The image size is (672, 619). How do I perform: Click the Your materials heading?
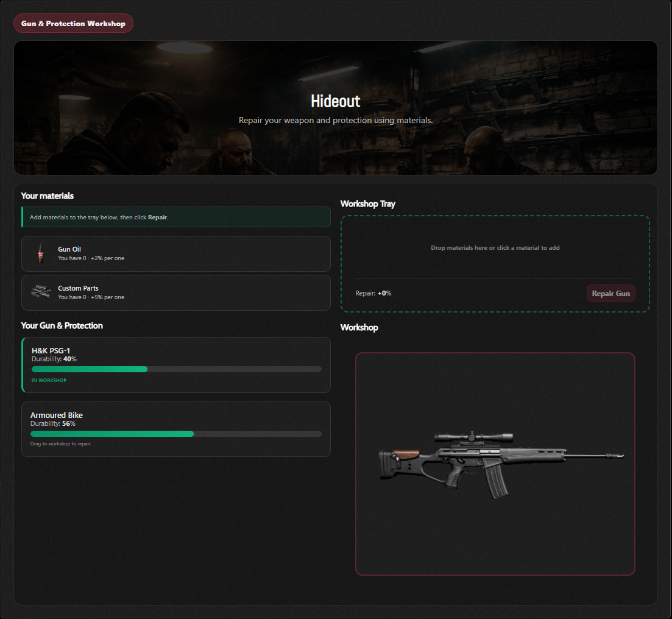47,196
